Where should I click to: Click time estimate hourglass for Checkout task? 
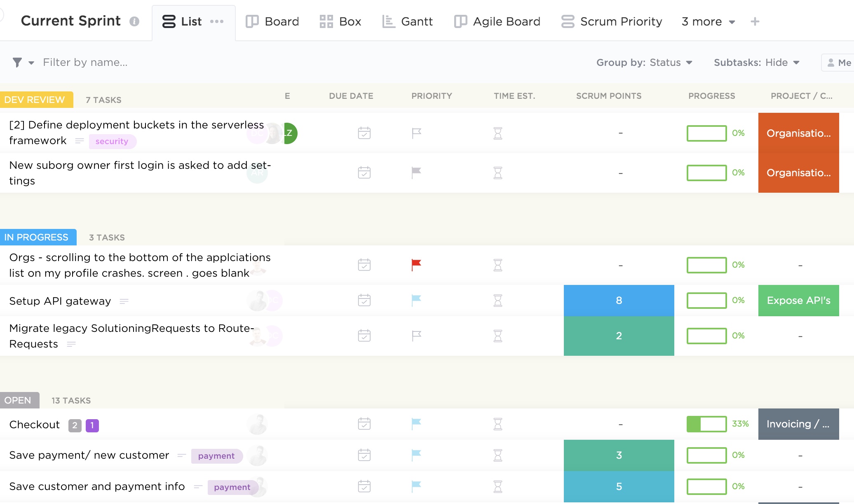(498, 424)
